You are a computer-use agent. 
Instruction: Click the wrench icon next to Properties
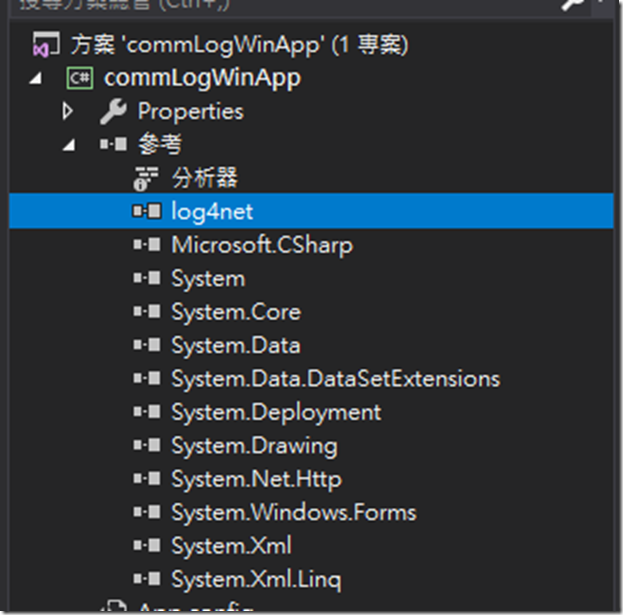113,112
